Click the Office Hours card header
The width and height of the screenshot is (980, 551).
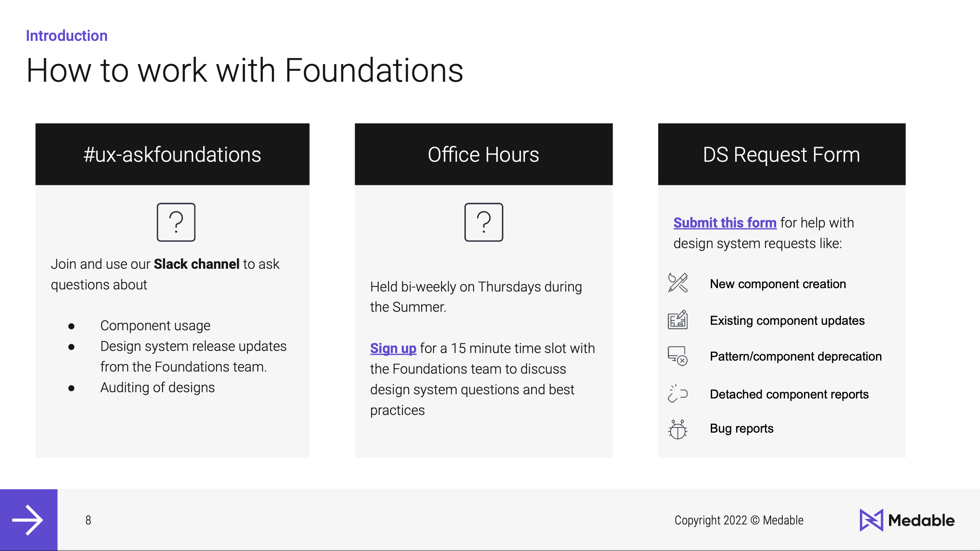483,154
